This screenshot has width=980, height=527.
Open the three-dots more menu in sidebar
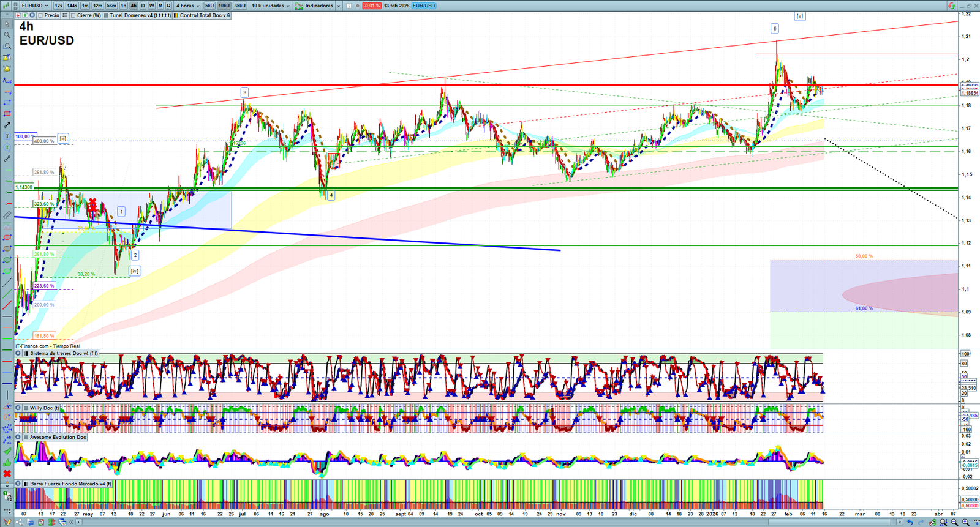(x=7, y=509)
